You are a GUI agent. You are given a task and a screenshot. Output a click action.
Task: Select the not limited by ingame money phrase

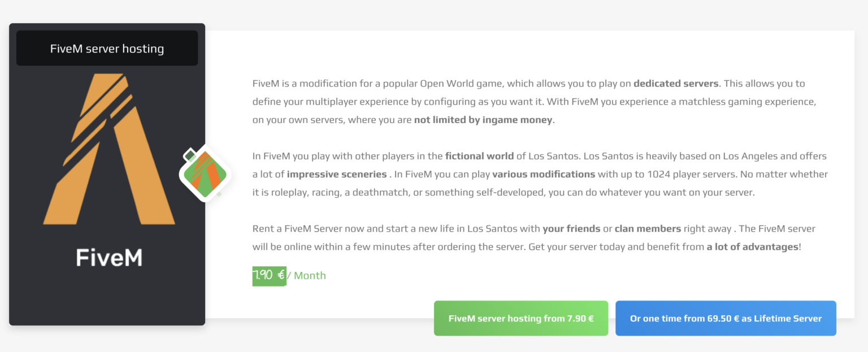pyautogui.click(x=483, y=120)
